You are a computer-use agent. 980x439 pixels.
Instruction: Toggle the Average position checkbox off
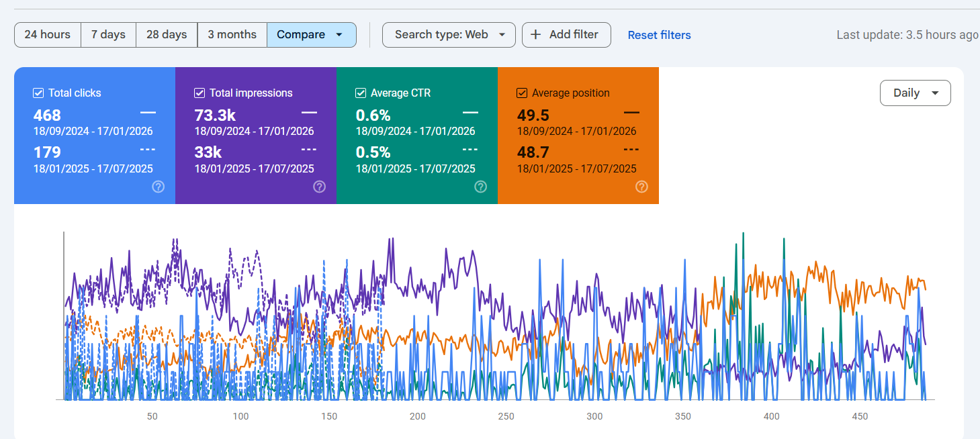(x=522, y=93)
